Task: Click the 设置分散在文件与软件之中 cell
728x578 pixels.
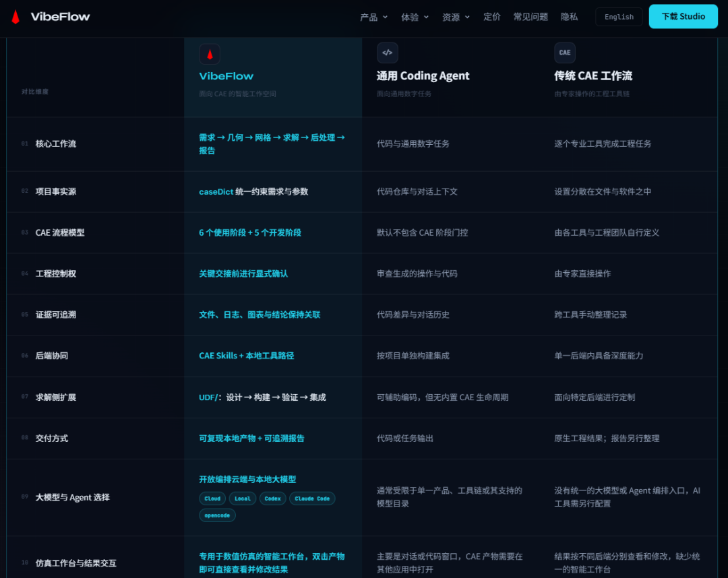Action: coord(603,191)
